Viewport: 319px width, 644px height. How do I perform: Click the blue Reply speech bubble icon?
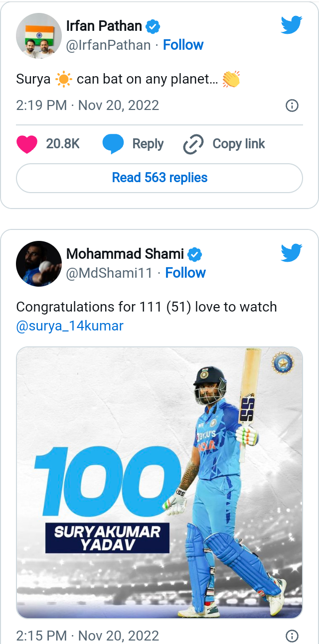tap(113, 144)
